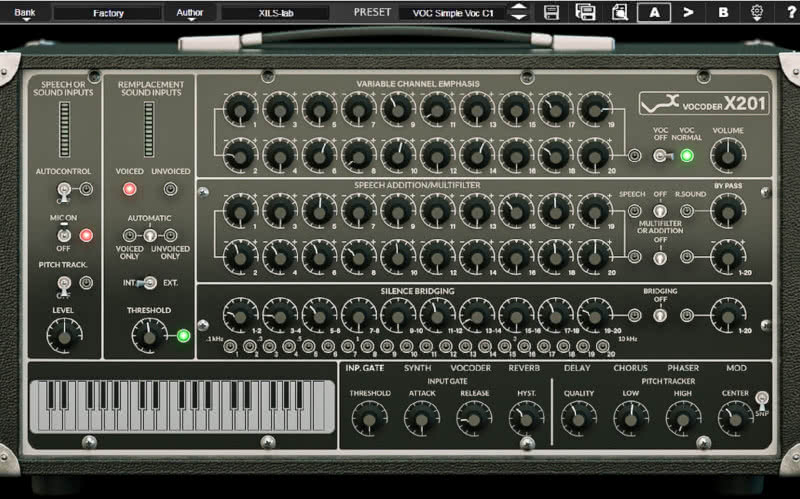This screenshot has width=800, height=499.
Task: Open the REVERB tab
Action: 524,368
